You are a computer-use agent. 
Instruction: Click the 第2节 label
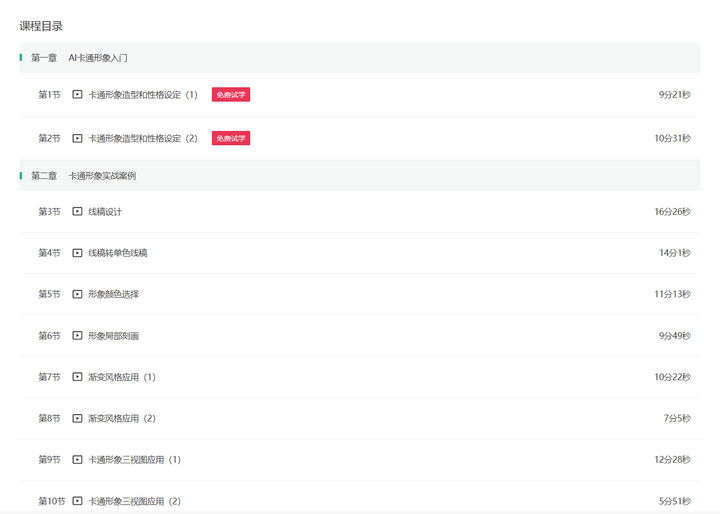49,138
